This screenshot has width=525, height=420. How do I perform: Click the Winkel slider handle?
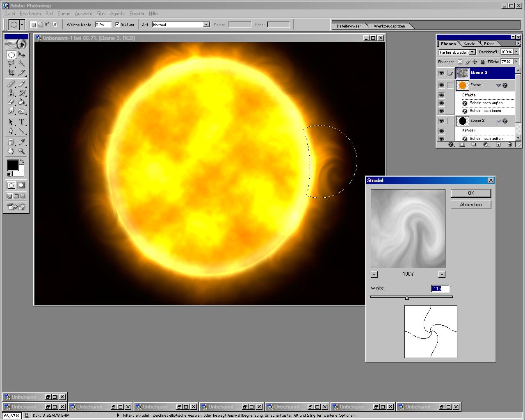click(407, 298)
